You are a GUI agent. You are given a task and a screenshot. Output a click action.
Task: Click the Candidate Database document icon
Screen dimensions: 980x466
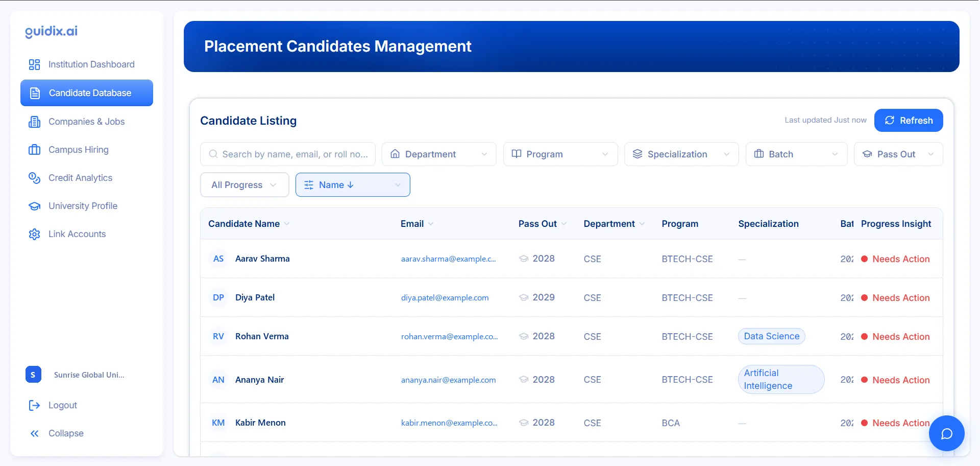[35, 93]
